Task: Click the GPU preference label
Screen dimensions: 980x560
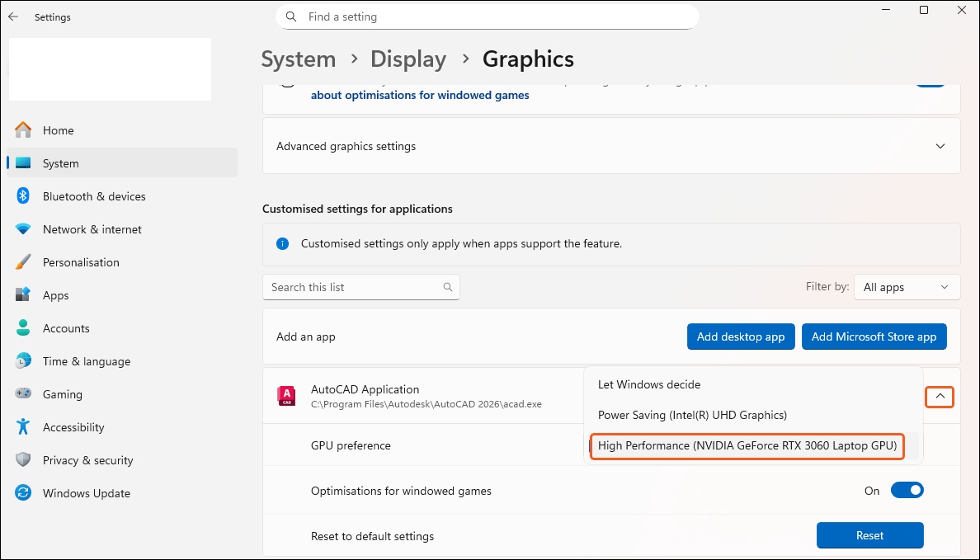Action: pos(351,445)
